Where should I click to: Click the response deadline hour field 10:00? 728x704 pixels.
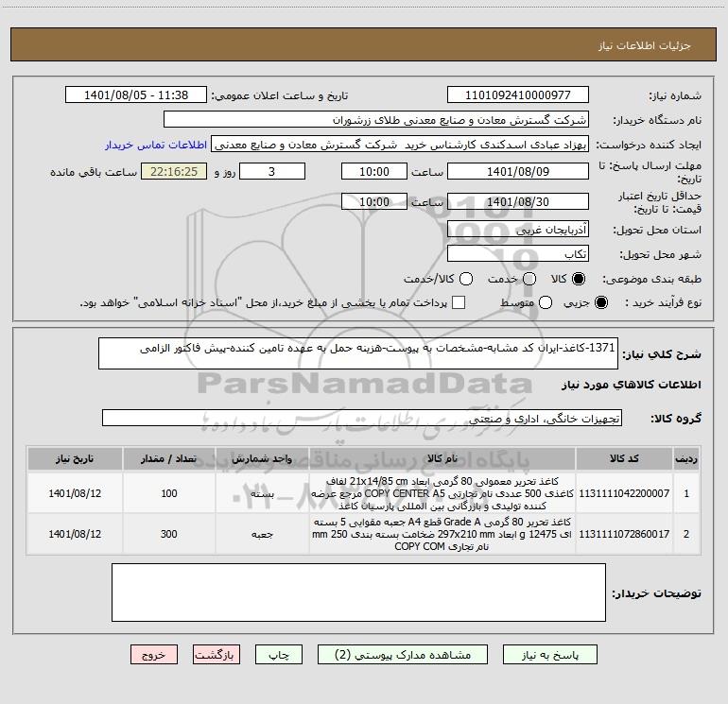(x=374, y=171)
